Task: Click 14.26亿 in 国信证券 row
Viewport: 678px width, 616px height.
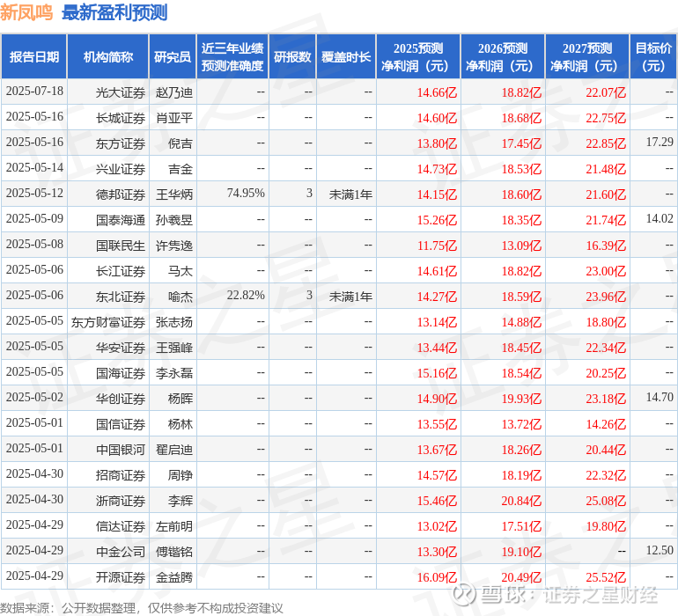Action: [x=606, y=424]
